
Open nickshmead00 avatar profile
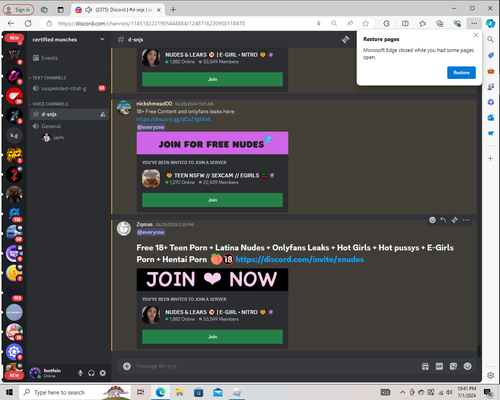point(124,108)
